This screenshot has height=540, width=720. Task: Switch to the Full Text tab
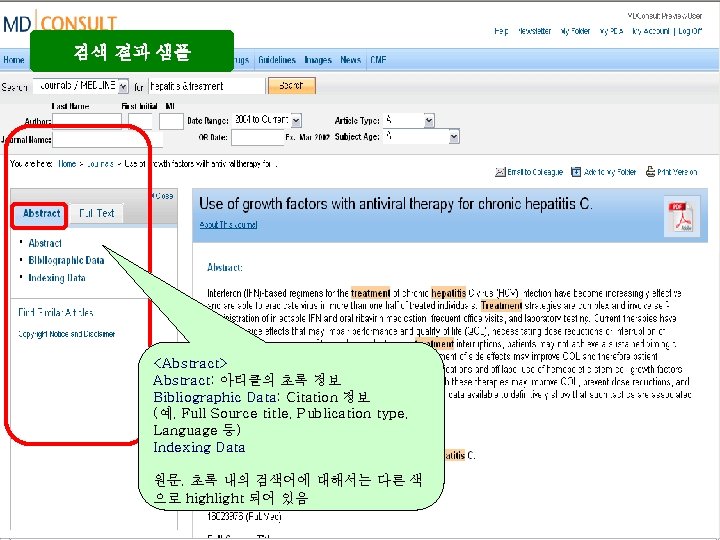tap(96, 214)
